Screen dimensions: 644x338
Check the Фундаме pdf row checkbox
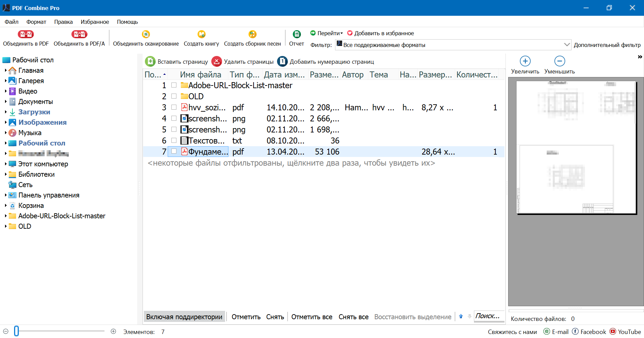(x=174, y=152)
